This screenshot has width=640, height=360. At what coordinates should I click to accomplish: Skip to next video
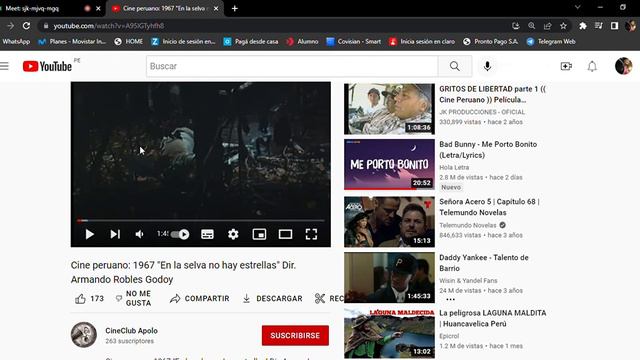[115, 234]
